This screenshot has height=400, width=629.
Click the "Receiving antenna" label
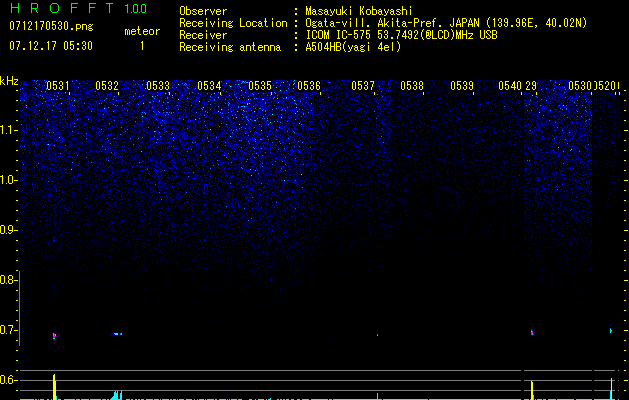pyautogui.click(x=230, y=47)
